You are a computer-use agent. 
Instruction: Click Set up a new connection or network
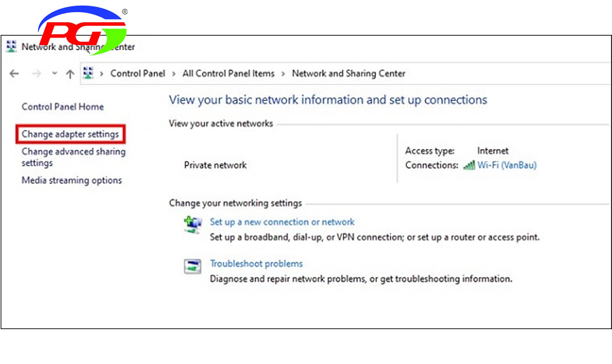click(x=282, y=222)
